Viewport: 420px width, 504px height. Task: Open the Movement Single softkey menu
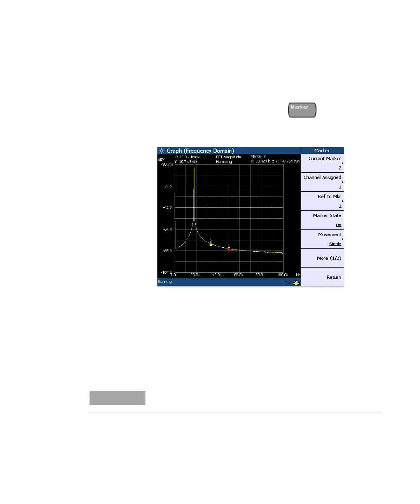pyautogui.click(x=322, y=240)
